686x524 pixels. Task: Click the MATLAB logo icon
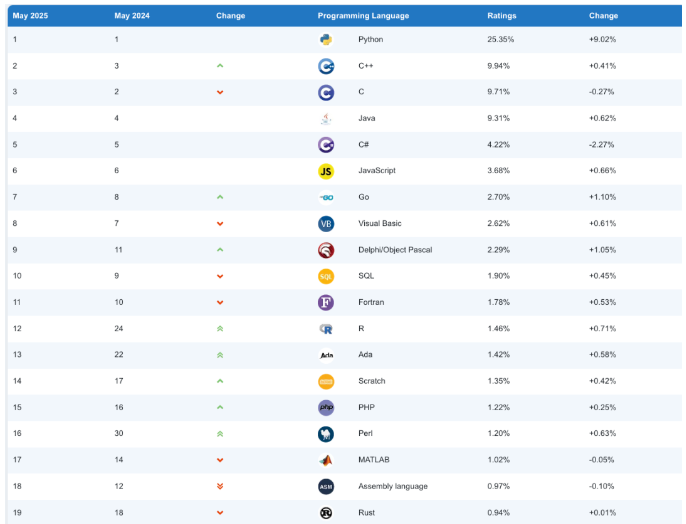click(326, 460)
